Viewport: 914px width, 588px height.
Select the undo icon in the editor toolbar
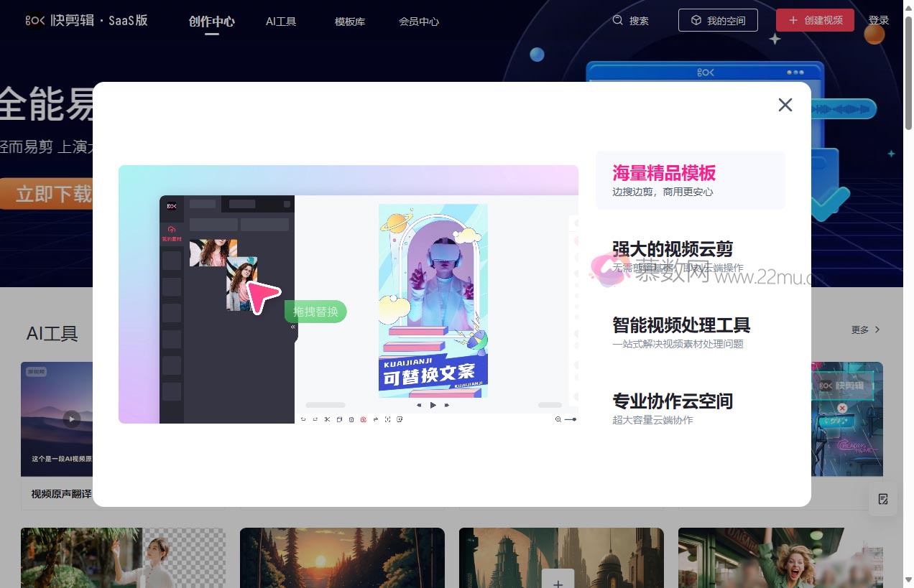(303, 419)
